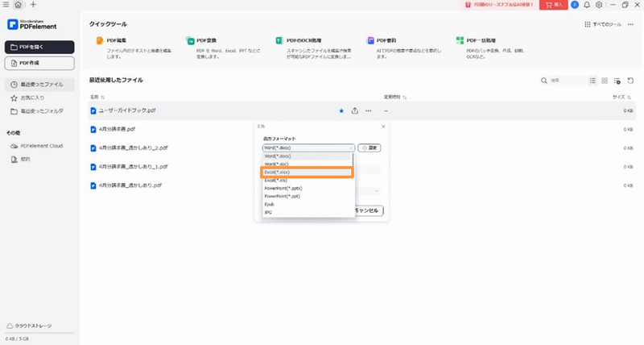Open the PDF一括処理 quick tool
Image resolution: width=644 pixels, height=345 pixels.
point(491,48)
